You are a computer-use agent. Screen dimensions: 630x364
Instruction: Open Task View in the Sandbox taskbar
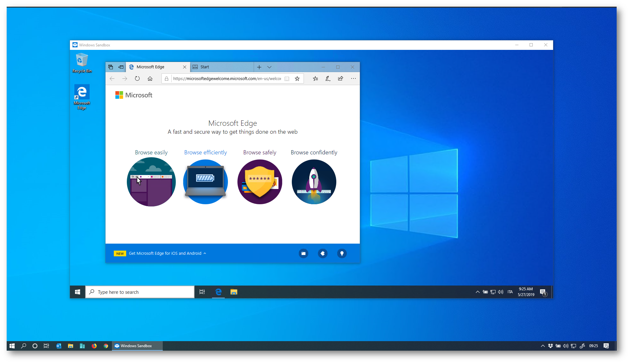coord(202,292)
